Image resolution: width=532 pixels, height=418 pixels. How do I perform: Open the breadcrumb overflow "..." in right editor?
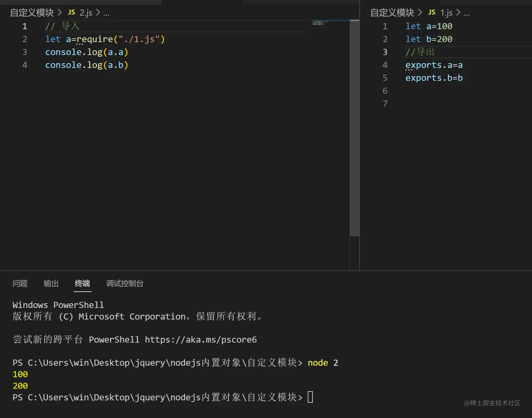click(467, 14)
